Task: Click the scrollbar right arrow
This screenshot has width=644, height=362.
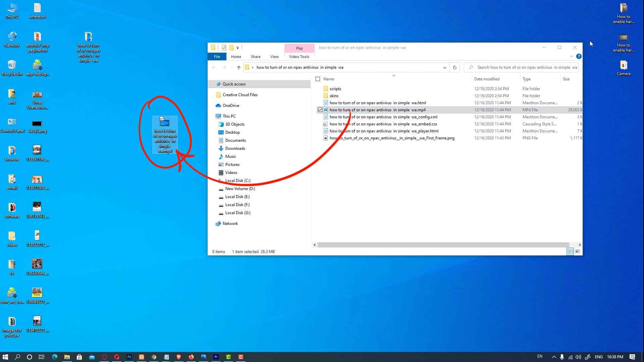Action: click(x=580, y=245)
